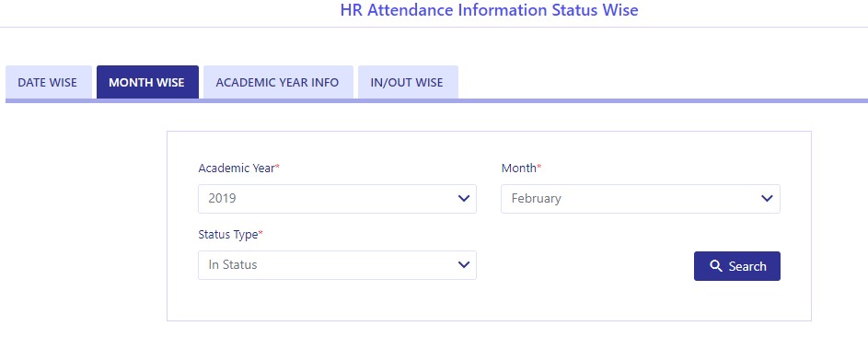
Task: Select the MONTH WISE tab
Action: pos(147,82)
